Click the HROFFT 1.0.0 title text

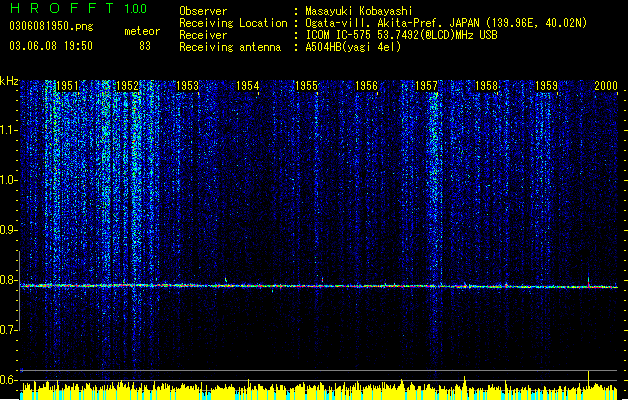pos(79,8)
